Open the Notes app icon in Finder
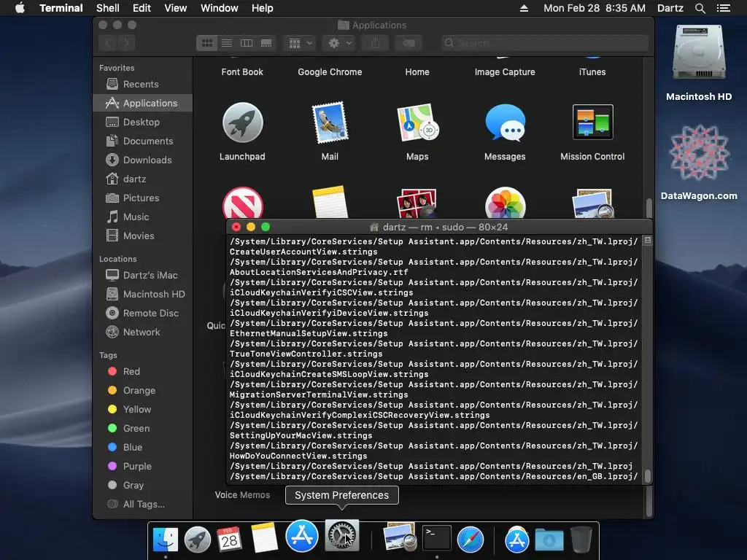Image resolution: width=747 pixels, height=560 pixels. [330, 203]
